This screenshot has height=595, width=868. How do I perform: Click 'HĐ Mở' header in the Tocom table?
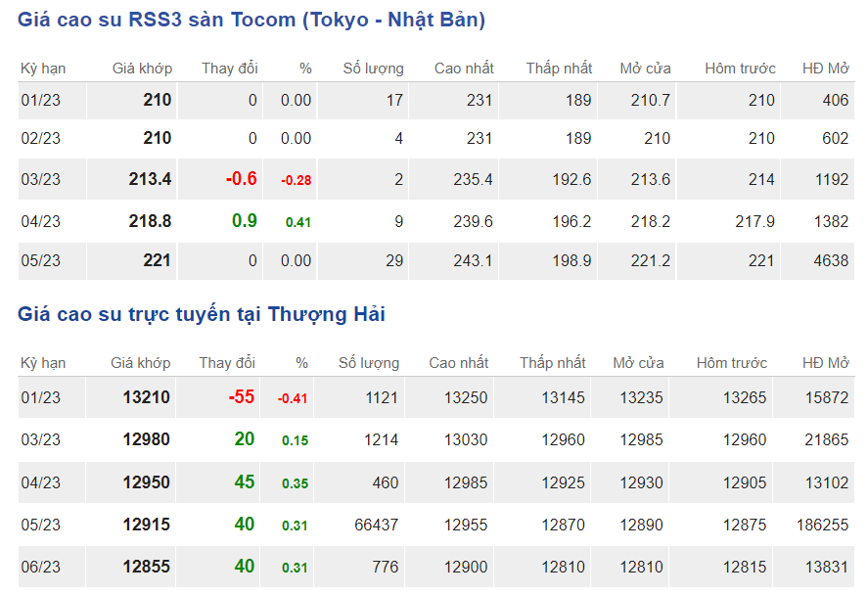point(825,69)
